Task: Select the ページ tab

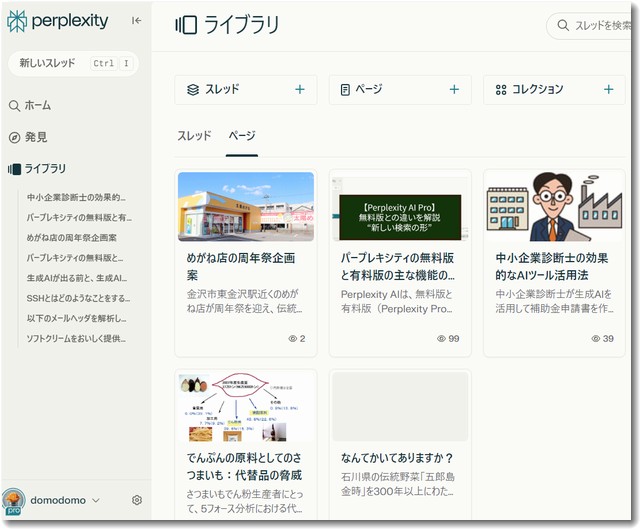Action: coord(242,135)
